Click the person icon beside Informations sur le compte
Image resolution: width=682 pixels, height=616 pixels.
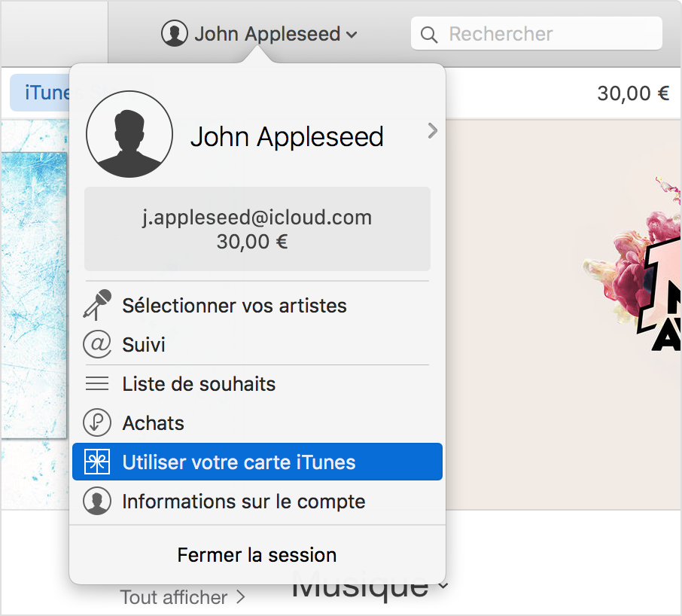coord(96,501)
